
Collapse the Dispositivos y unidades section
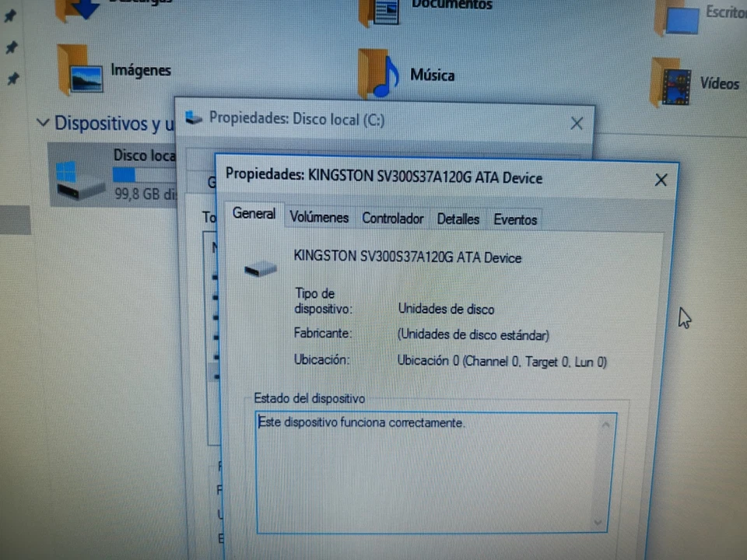43,123
